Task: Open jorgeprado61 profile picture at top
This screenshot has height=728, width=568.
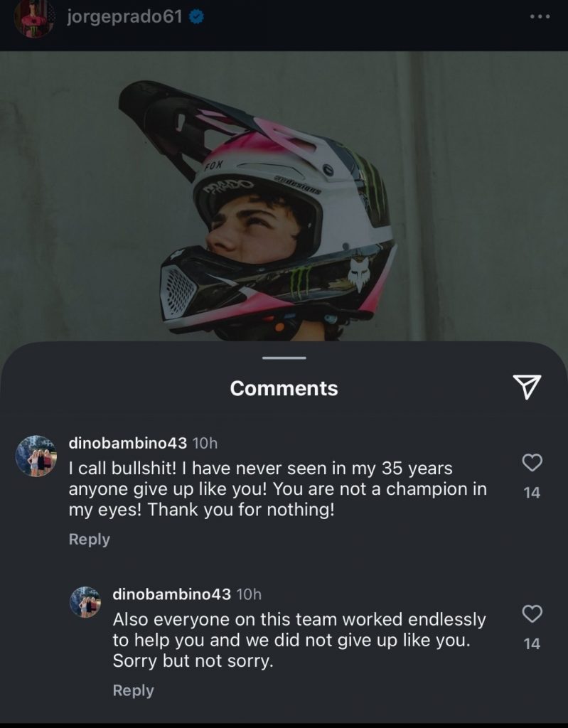Action: [33, 18]
